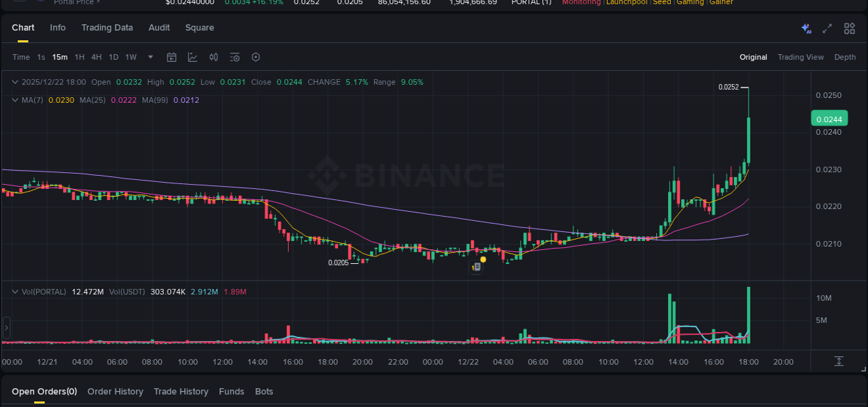Toggle the MA indicator row chevron

click(15, 100)
